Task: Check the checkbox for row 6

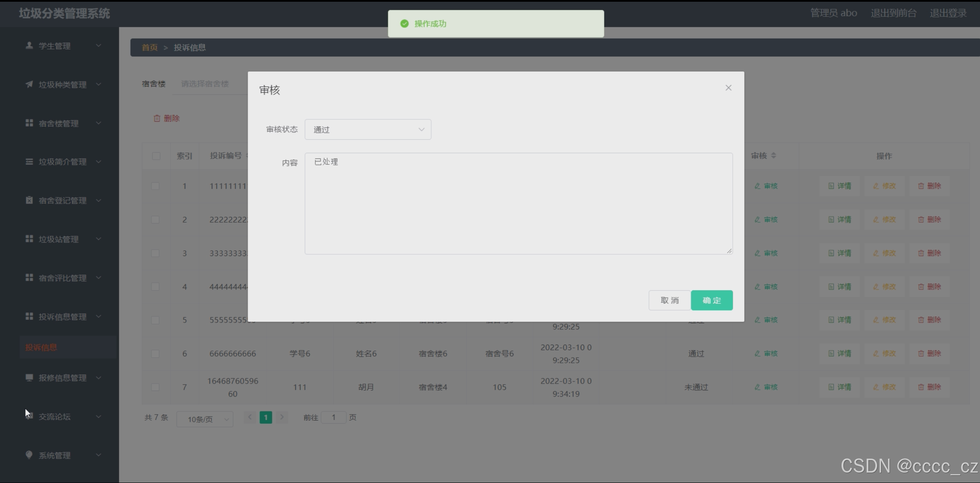Action: (155, 354)
